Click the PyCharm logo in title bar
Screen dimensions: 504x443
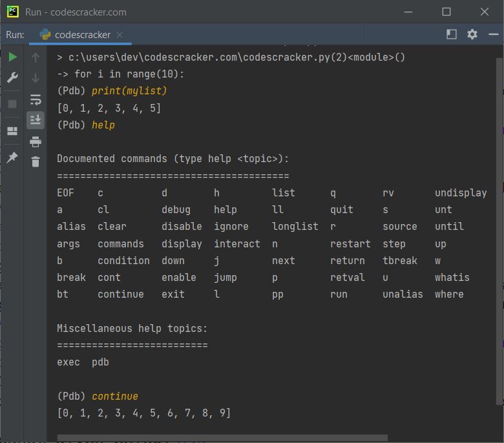(x=12, y=12)
